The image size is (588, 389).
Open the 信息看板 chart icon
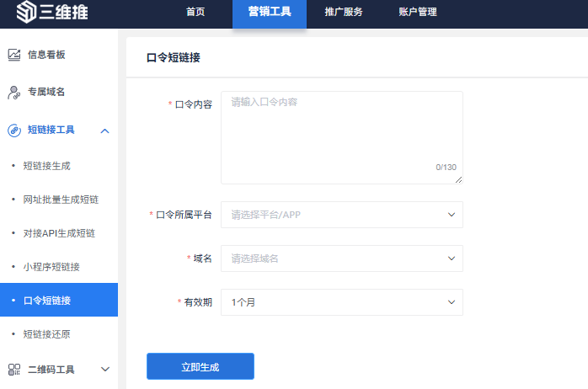tap(14, 55)
